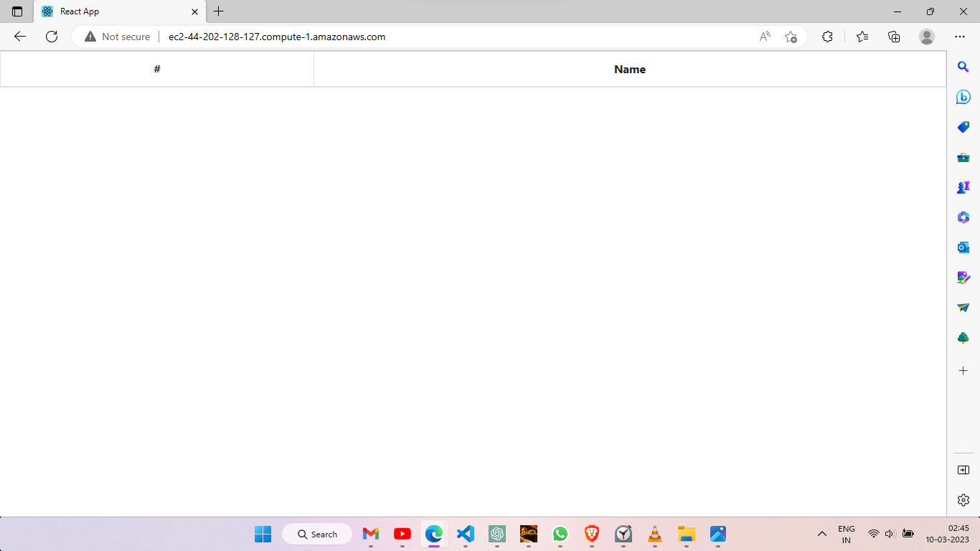This screenshot has width=980, height=551.
Task: Start Read aloud for the page
Action: (x=764, y=36)
